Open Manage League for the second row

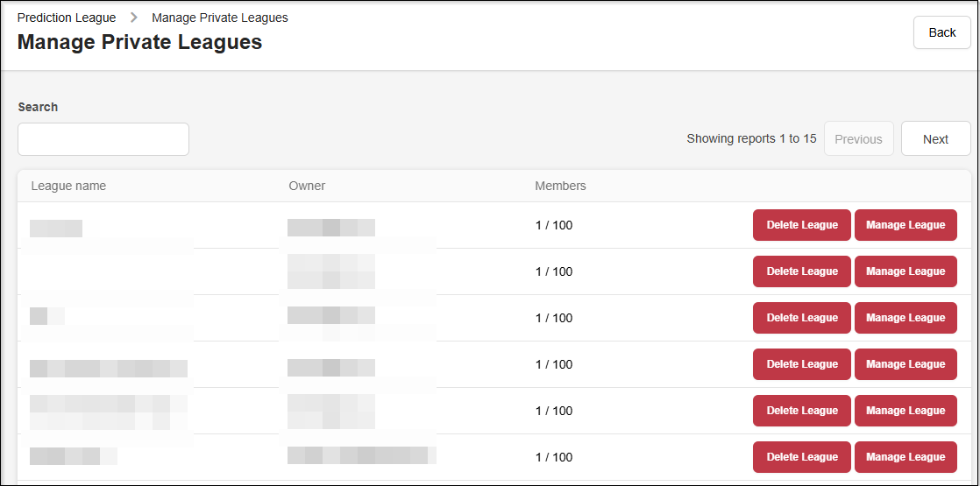pos(905,271)
